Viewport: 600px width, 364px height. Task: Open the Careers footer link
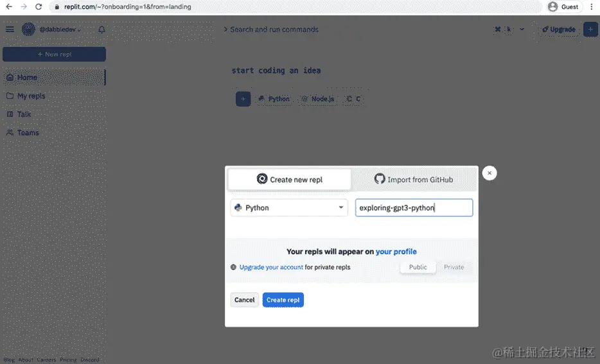tap(46, 360)
